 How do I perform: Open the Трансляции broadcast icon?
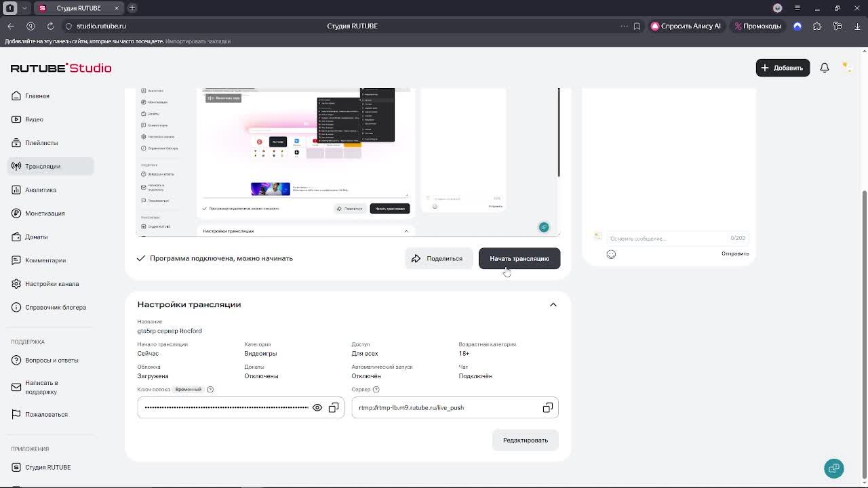16,166
